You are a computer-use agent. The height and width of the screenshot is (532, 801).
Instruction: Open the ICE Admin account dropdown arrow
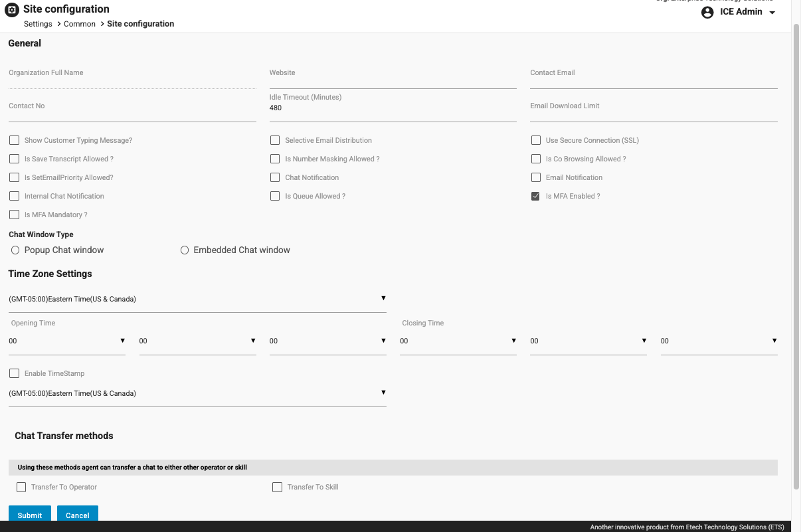coord(772,13)
